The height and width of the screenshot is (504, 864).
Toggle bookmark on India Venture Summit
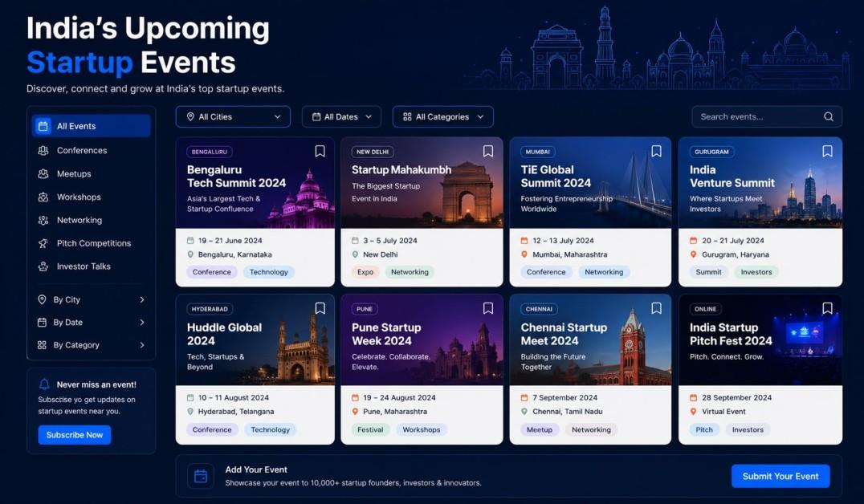[x=827, y=151]
